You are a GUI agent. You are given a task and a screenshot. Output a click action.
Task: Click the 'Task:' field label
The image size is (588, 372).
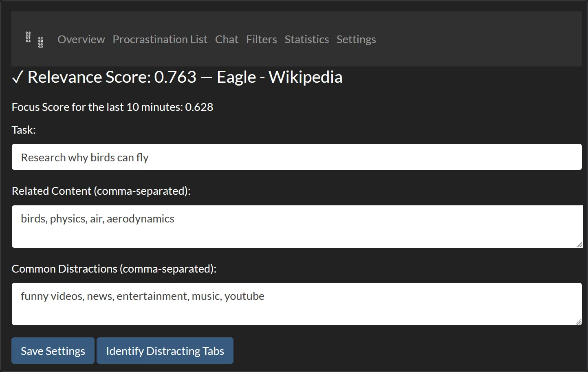24,130
